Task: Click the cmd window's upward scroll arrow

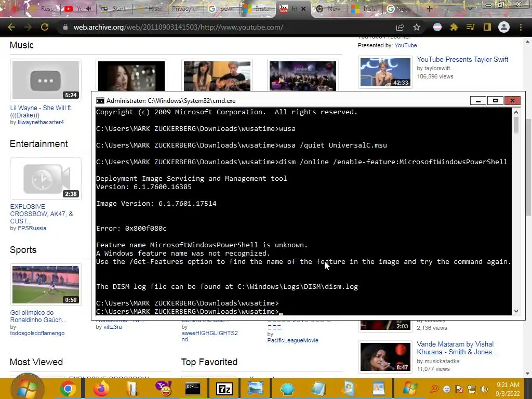Action: pyautogui.click(x=516, y=112)
